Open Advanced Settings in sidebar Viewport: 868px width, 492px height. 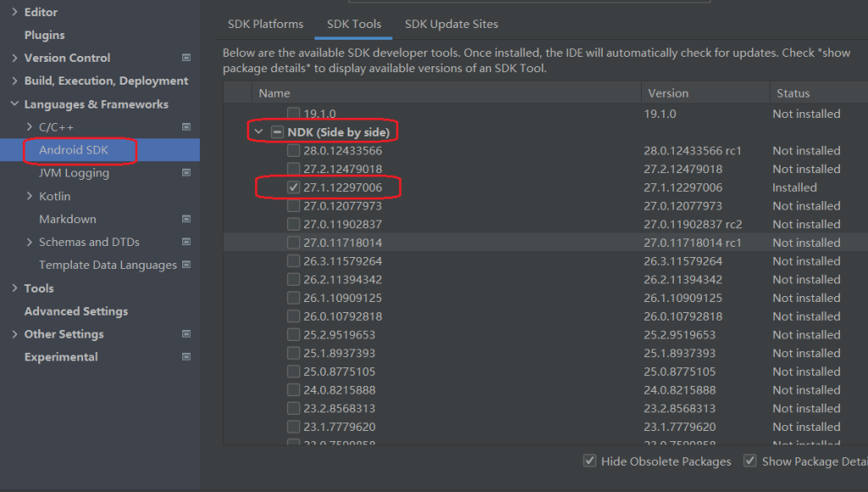click(x=75, y=311)
